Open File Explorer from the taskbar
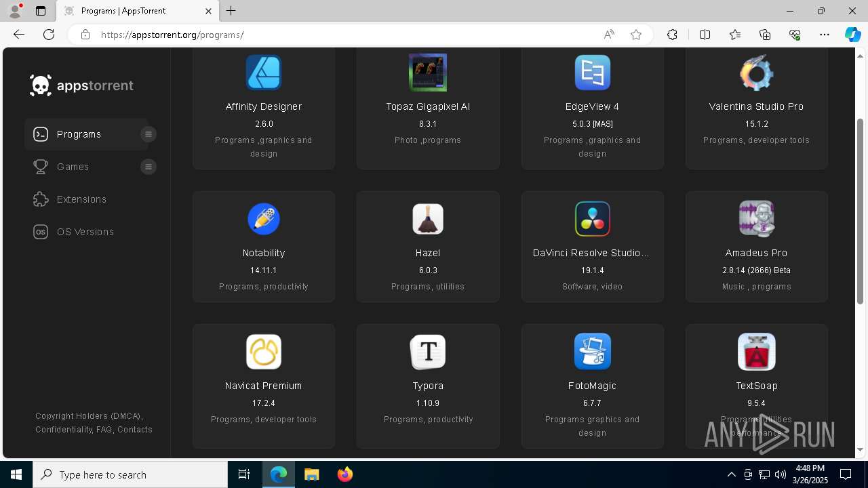Screen dimensions: 868x488 click(x=312, y=474)
